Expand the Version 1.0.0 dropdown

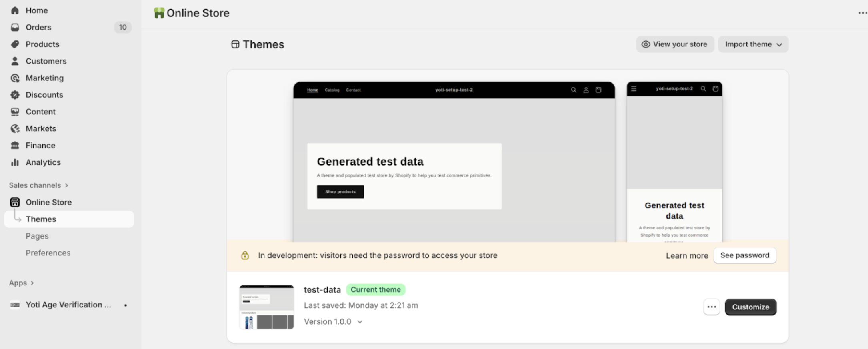(360, 322)
